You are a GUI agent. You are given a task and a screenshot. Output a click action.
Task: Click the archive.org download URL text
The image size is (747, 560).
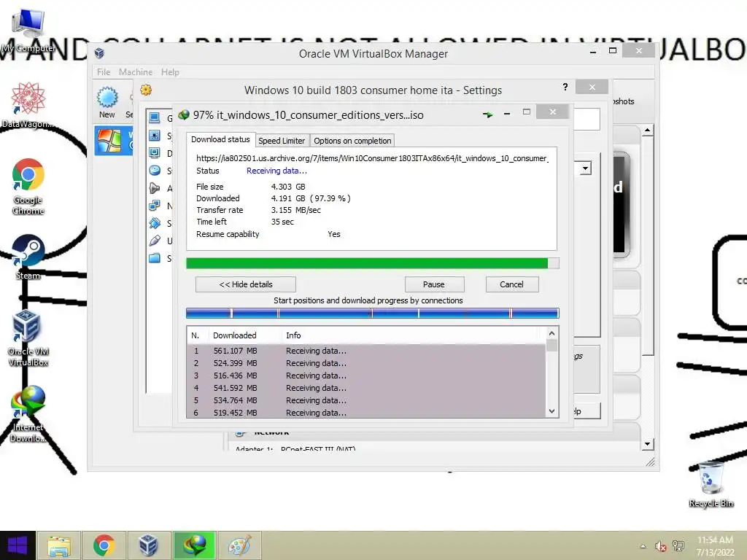(x=372, y=158)
